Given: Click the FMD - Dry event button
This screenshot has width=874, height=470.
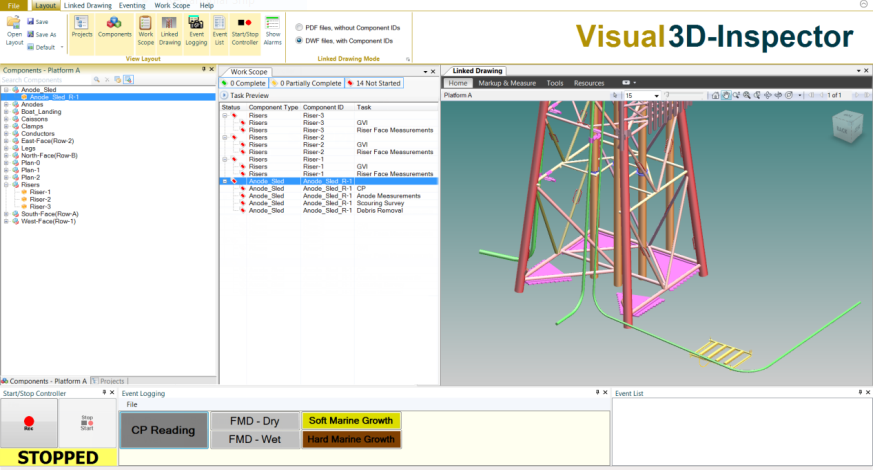Looking at the screenshot, I should click(x=255, y=421).
